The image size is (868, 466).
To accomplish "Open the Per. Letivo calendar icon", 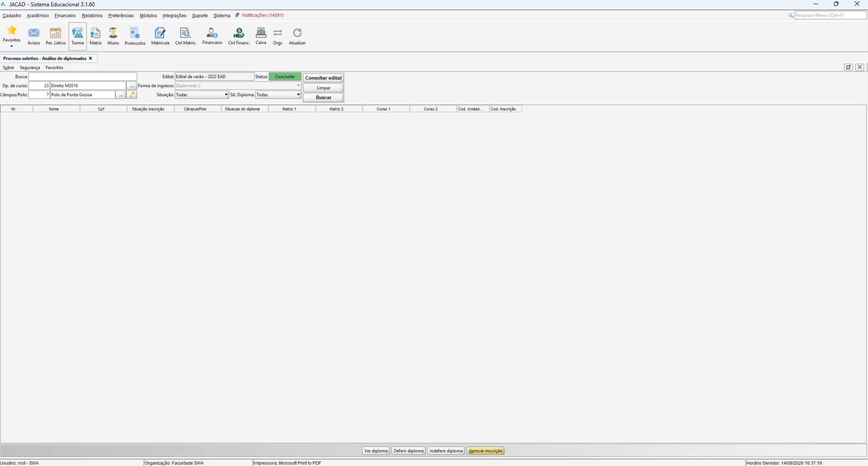I will click(55, 33).
